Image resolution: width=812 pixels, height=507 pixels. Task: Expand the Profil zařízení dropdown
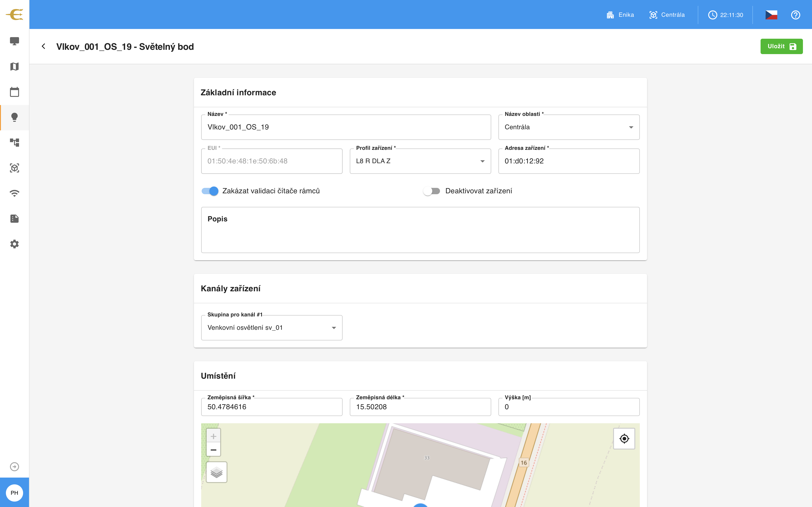click(420, 161)
